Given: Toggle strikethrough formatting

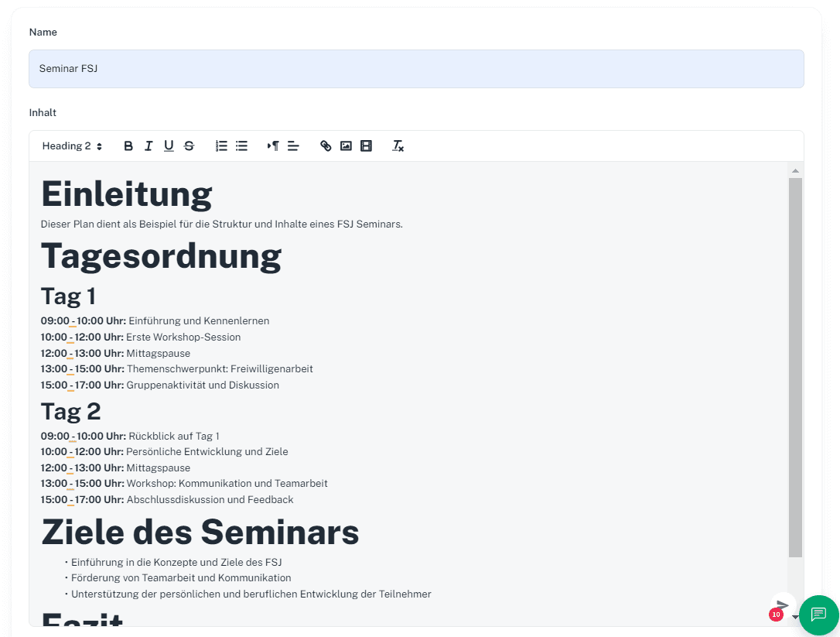Looking at the screenshot, I should point(189,146).
